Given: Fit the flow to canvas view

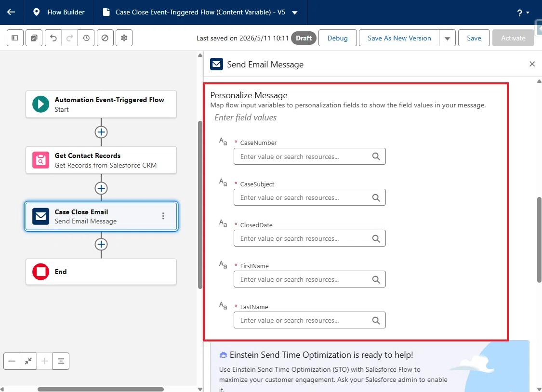Looking at the screenshot, I should coord(28,361).
